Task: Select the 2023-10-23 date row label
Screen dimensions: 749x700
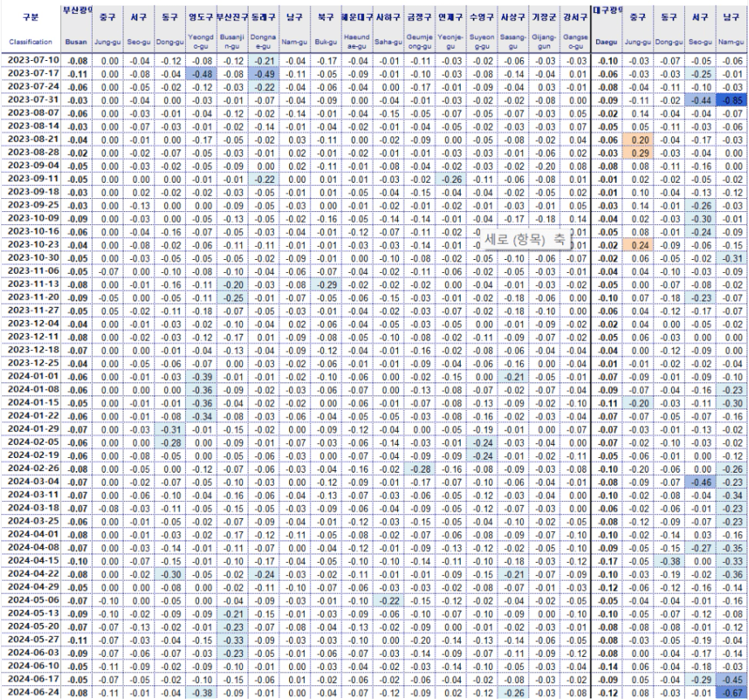Action: tap(33, 244)
